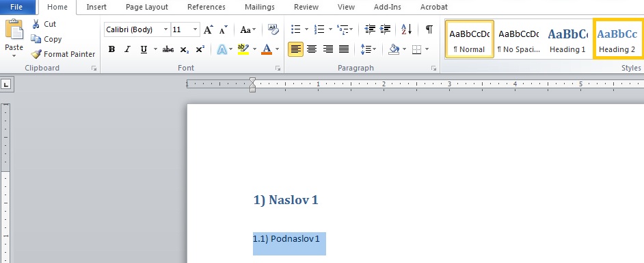Switch to the Mailings tab
Screen dimensions: 644x263
click(260, 7)
